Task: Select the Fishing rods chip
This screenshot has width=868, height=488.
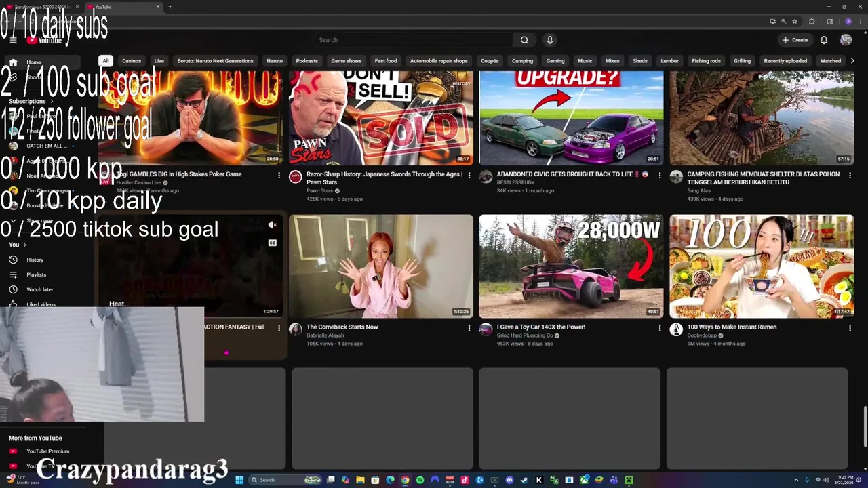Action: pyautogui.click(x=706, y=60)
